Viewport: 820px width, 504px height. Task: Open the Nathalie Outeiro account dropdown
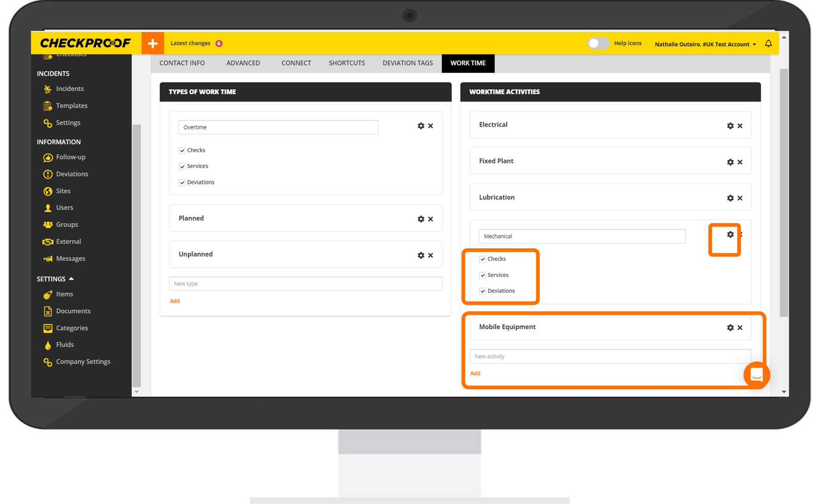(705, 44)
